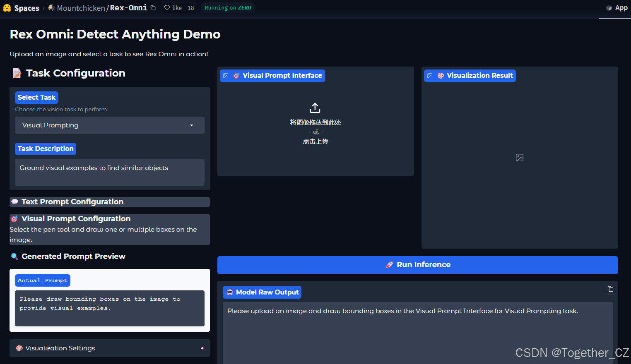Click the like count 18
This screenshot has height=364, width=631.
click(191, 8)
